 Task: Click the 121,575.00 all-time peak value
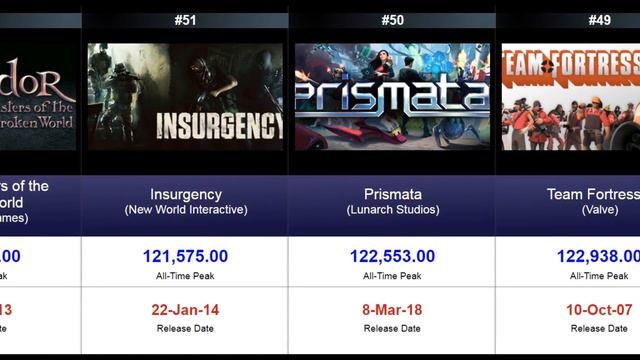[x=185, y=256]
